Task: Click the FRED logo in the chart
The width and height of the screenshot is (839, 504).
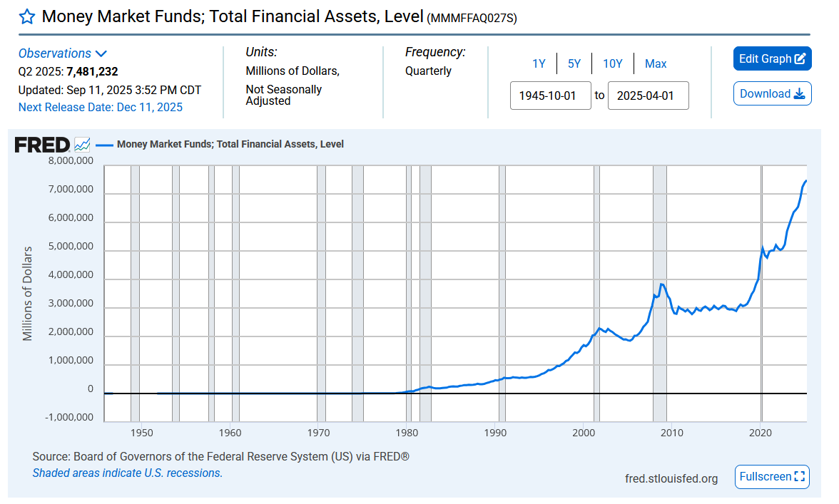Action: click(x=42, y=145)
